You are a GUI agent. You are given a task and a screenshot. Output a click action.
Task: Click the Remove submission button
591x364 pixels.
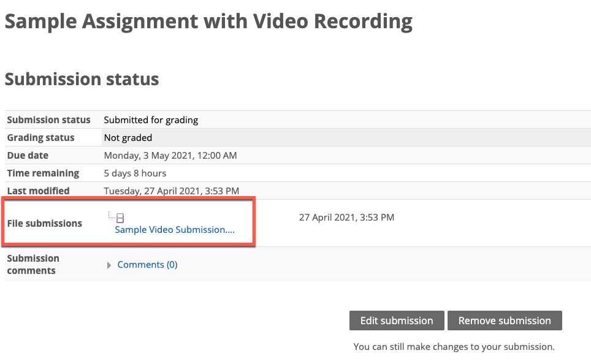coord(505,320)
